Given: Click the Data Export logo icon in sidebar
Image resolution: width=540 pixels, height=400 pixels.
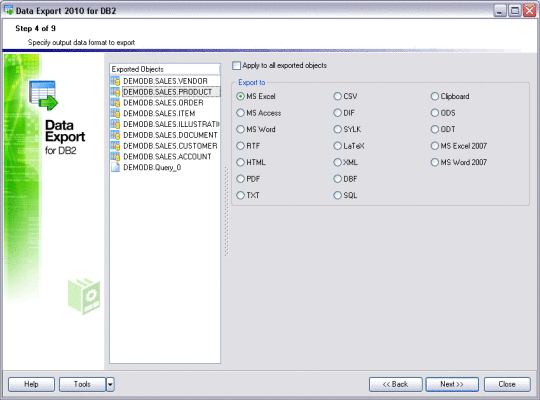Looking at the screenshot, I should pos(43,95).
